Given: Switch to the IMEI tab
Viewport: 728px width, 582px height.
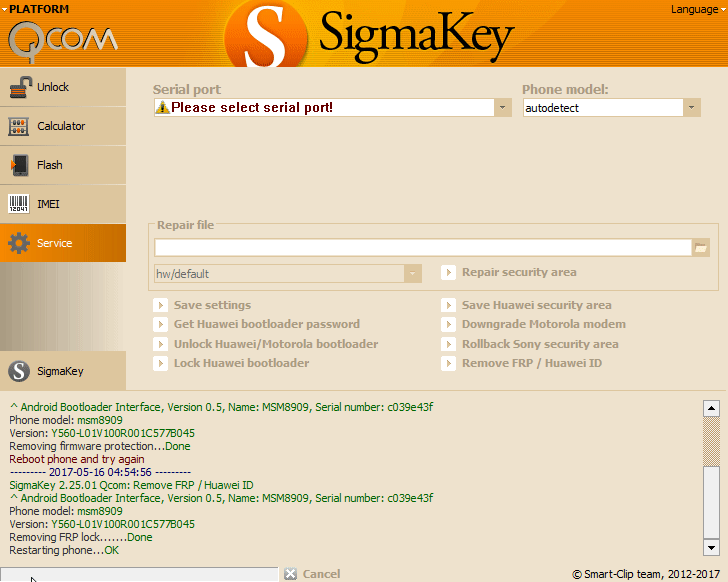Looking at the screenshot, I should coord(63,204).
